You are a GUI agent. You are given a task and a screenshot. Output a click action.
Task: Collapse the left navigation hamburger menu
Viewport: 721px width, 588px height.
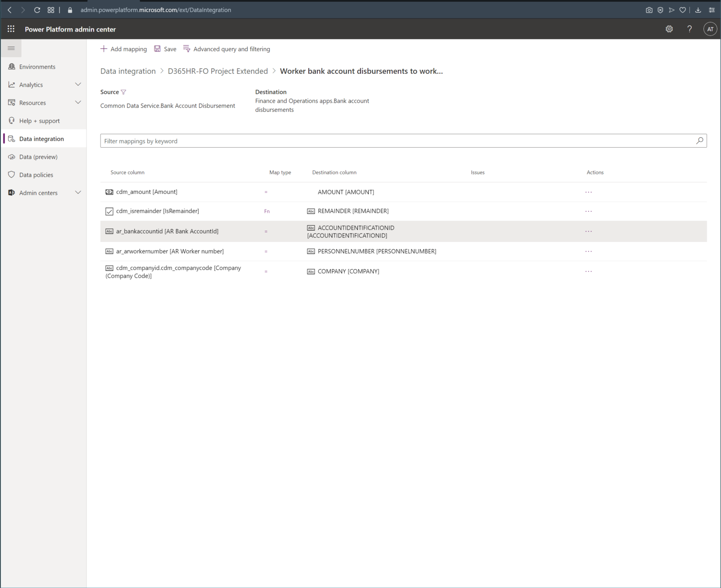11,48
